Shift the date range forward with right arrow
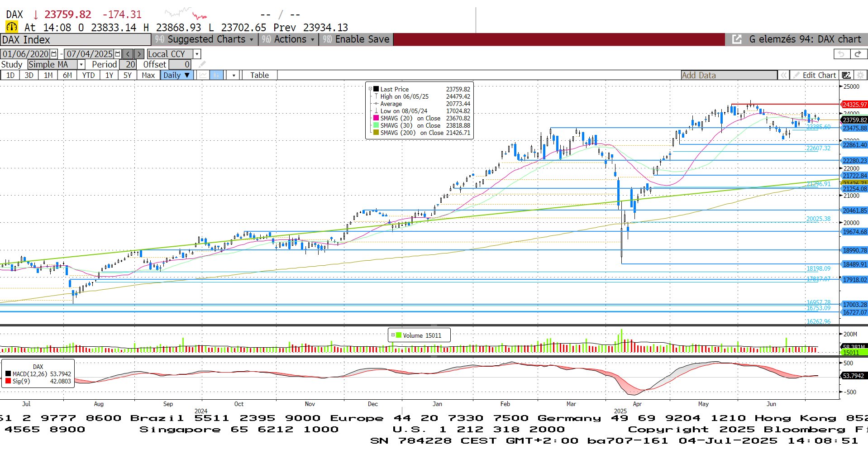 [139, 54]
